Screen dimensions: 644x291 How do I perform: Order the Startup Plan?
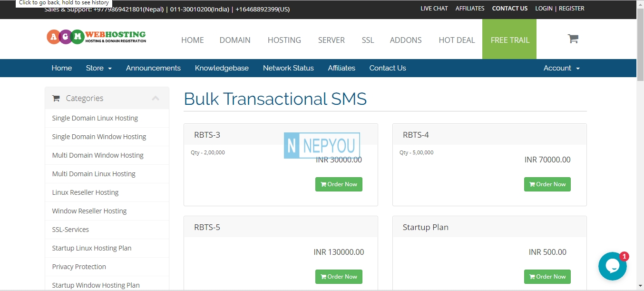[547, 277]
